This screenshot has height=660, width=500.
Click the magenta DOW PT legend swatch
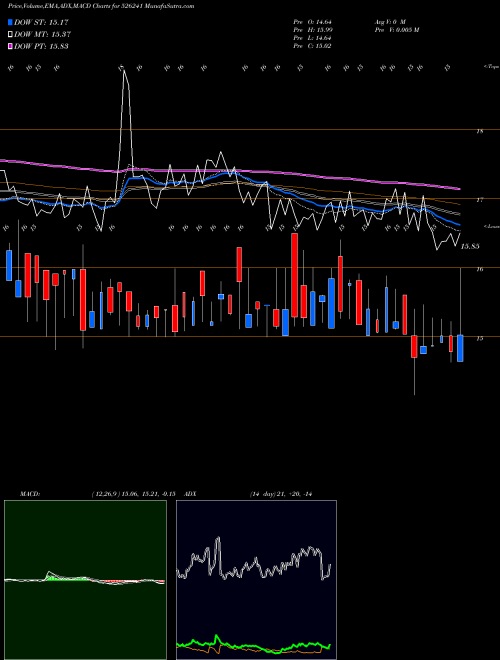(x=11, y=46)
